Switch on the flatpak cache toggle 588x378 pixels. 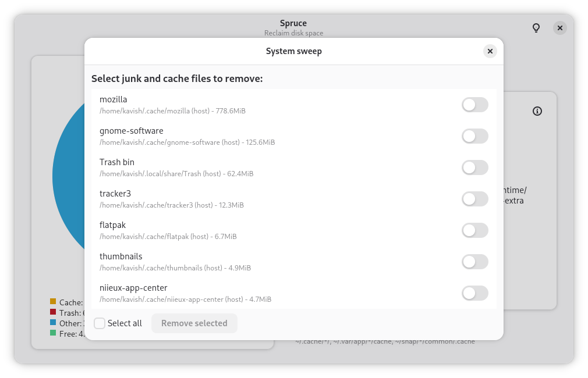[474, 230]
